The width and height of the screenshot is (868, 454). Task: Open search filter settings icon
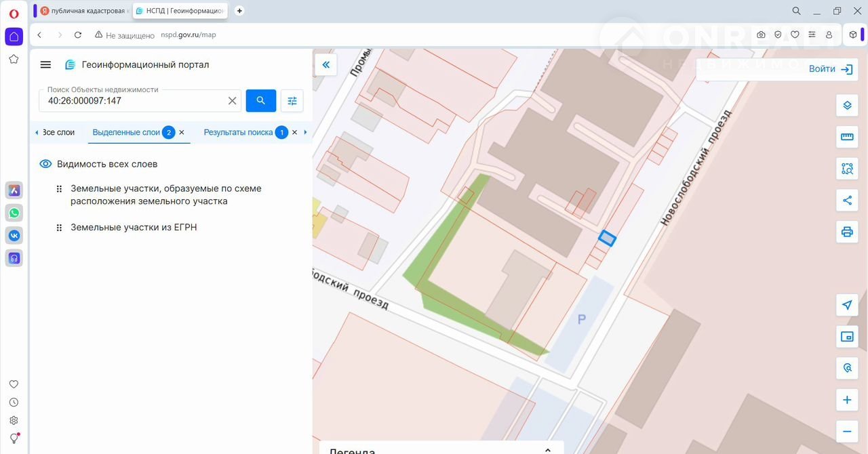[x=292, y=101]
